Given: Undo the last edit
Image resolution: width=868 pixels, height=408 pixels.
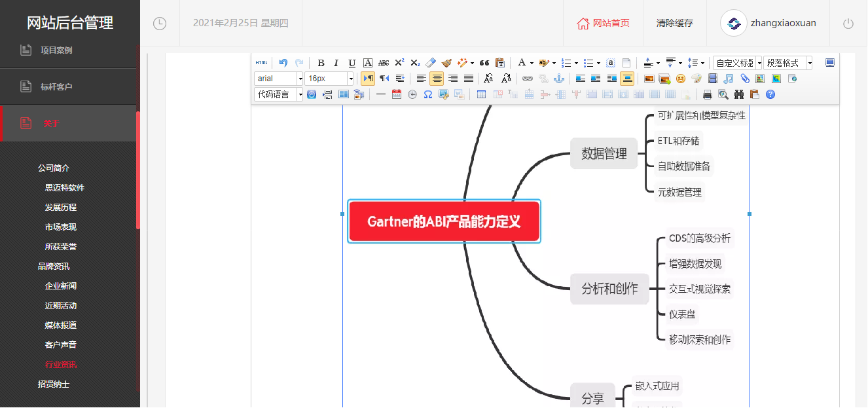Looking at the screenshot, I should (x=283, y=63).
